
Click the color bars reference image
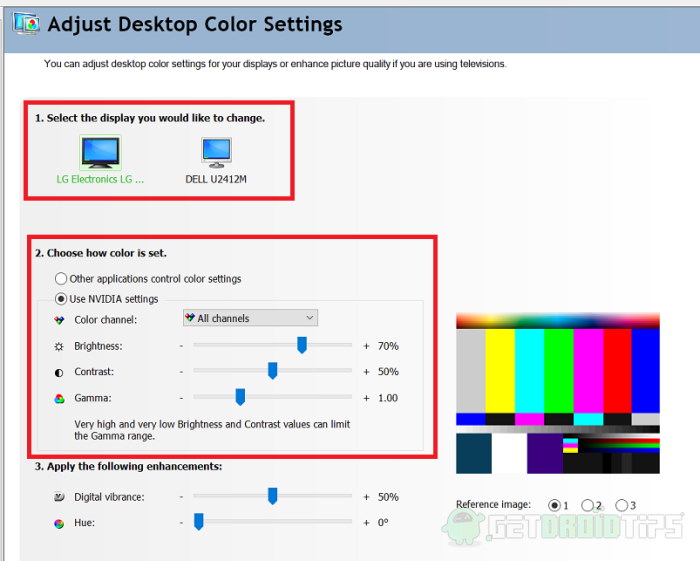(x=558, y=393)
